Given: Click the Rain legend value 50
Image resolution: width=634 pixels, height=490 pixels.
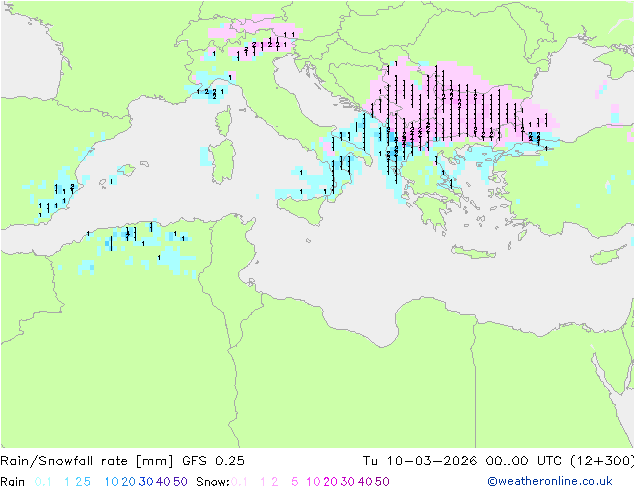Looking at the screenshot, I should point(180,482).
